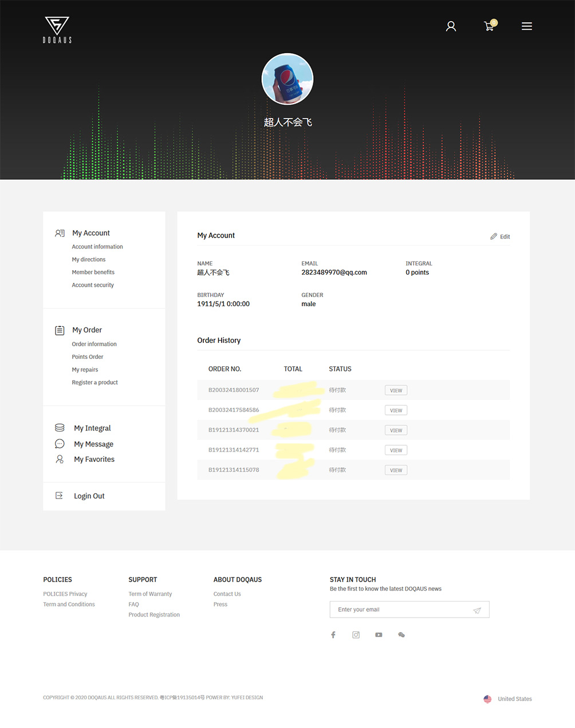The width and height of the screenshot is (575, 728).
Task: Click the Facebook icon in footer
Action: tap(333, 635)
